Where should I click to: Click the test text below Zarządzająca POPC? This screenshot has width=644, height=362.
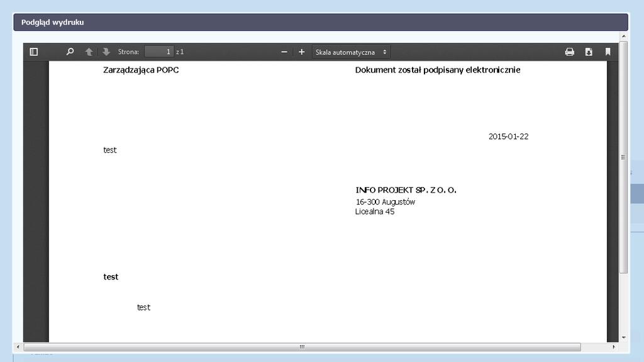(x=109, y=150)
